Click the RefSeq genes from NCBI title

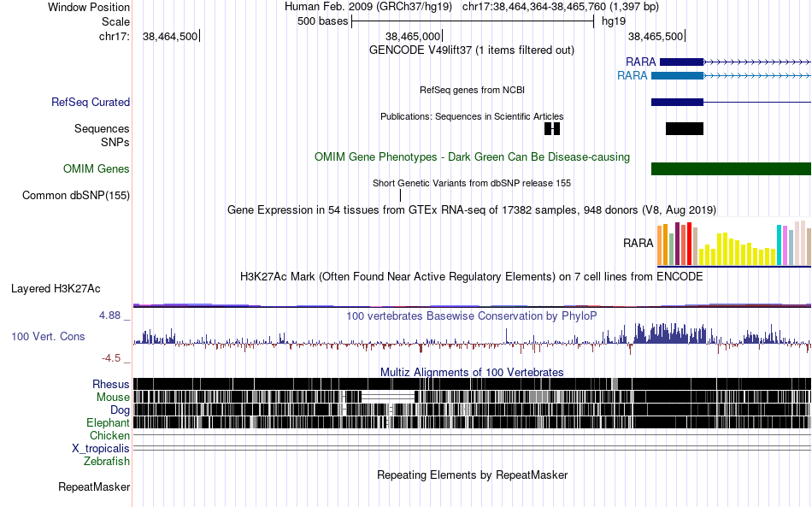click(x=473, y=90)
